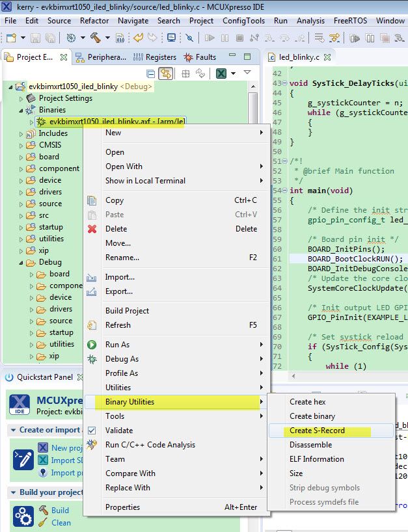Viewport: 408px width, 532px height.
Task: Click Collapse All in Project Explorer
Action: 150,73
